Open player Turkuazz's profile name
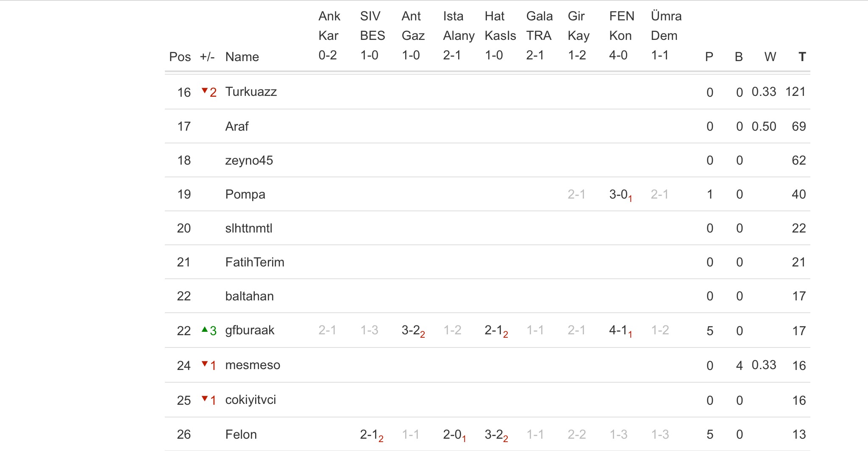This screenshot has height=451, width=868. [251, 92]
